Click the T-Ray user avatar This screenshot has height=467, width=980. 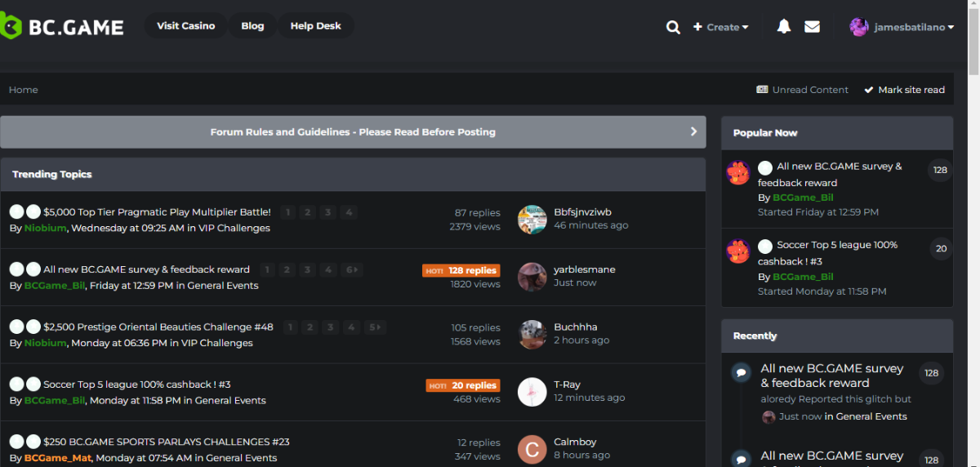[532, 392]
